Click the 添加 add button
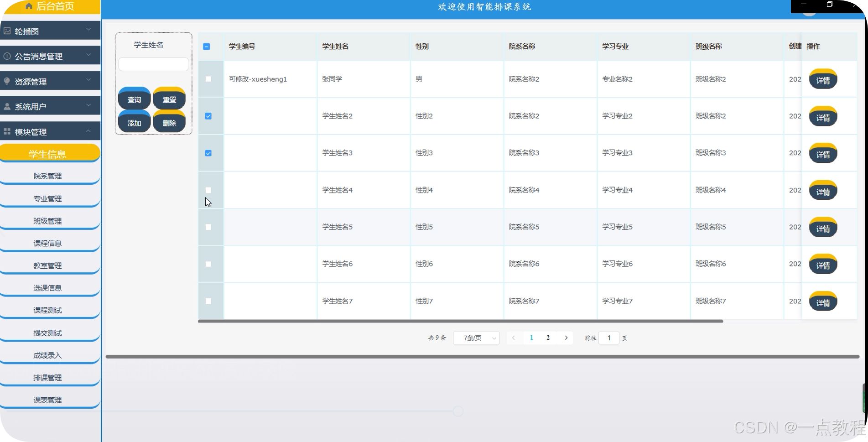Image resolution: width=868 pixels, height=442 pixels. (135, 122)
